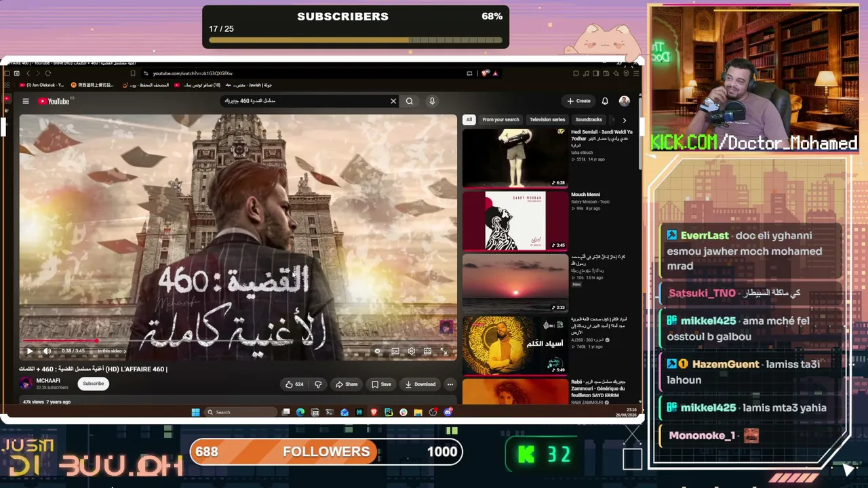
Task: Seek on the video progress bar
Action: tap(238, 342)
